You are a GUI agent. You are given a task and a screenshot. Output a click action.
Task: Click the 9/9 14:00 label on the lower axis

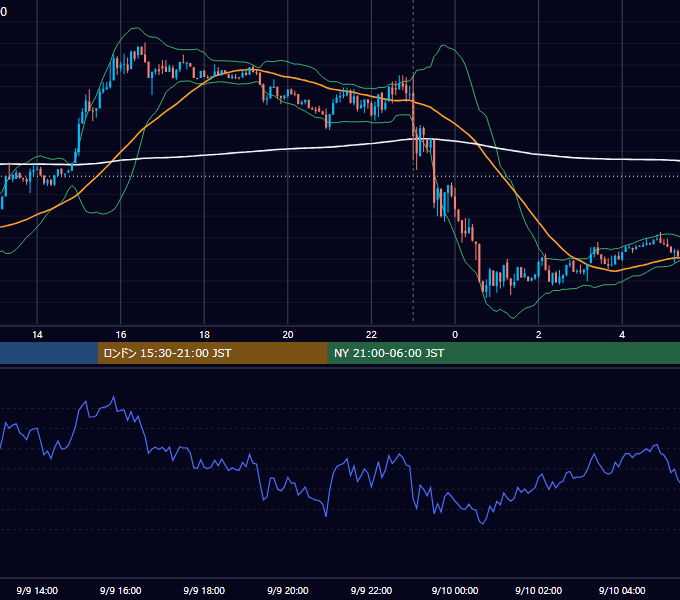point(37,590)
